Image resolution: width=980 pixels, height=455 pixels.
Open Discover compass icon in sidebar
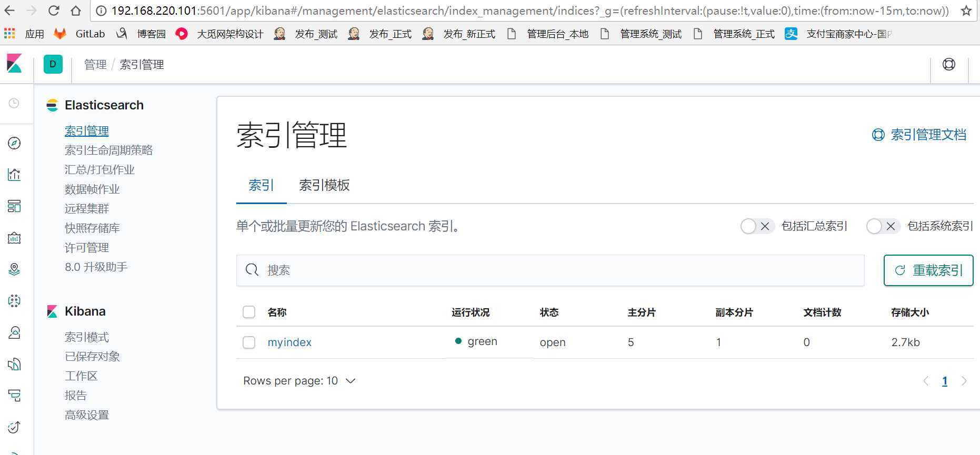pyautogui.click(x=14, y=143)
